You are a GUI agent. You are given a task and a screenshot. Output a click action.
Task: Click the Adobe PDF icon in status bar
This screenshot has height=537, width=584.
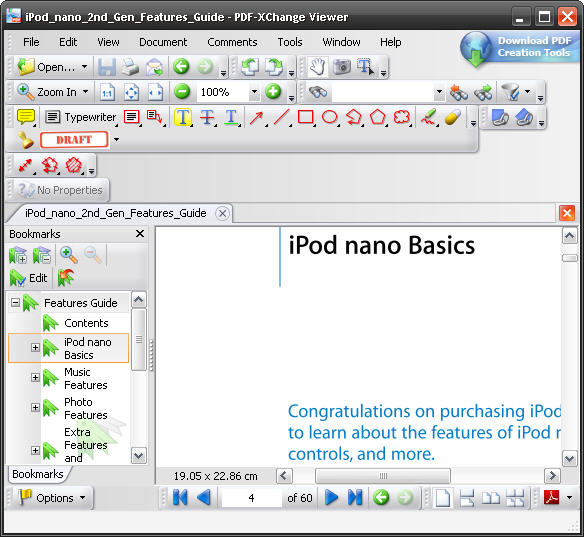pos(552,497)
